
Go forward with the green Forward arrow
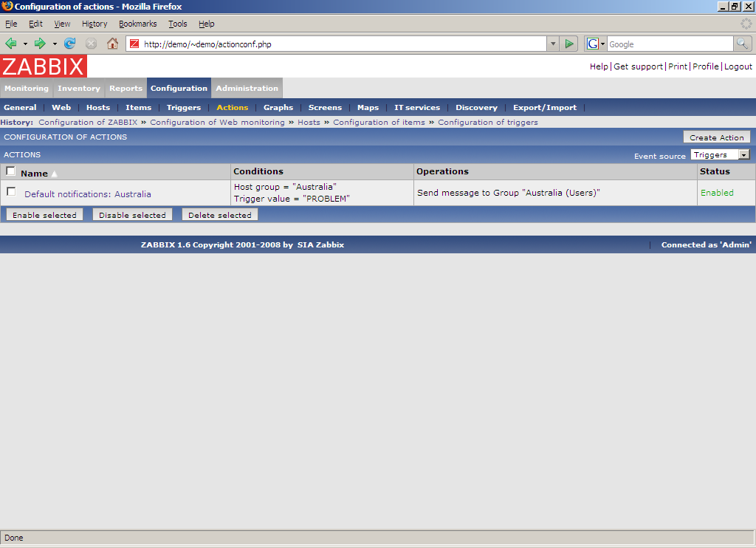coord(40,44)
